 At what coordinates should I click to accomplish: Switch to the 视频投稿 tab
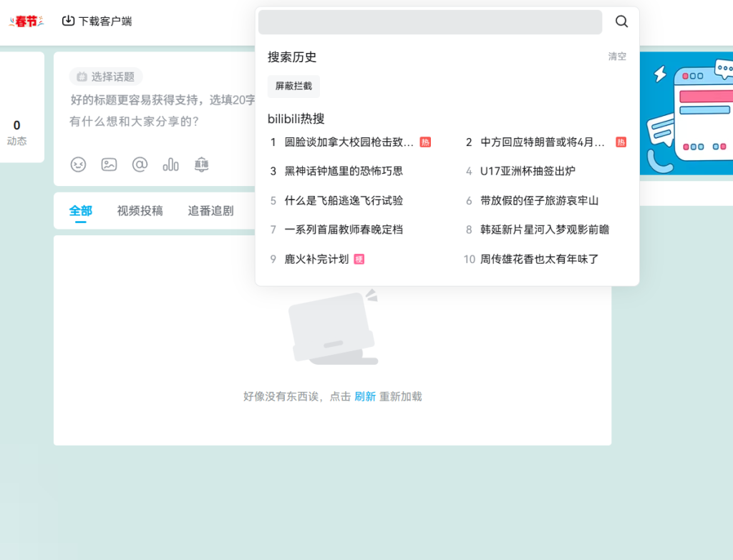pyautogui.click(x=140, y=210)
